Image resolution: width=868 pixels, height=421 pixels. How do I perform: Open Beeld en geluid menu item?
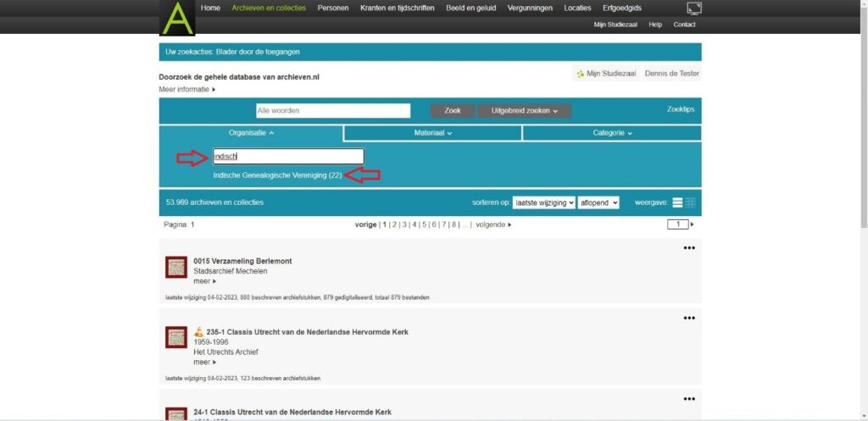click(x=471, y=8)
